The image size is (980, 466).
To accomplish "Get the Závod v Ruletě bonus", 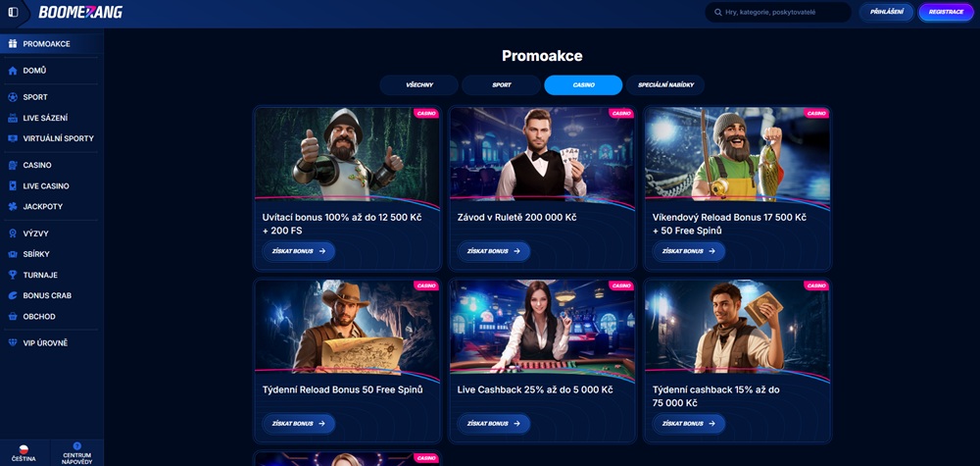I will click(x=494, y=251).
